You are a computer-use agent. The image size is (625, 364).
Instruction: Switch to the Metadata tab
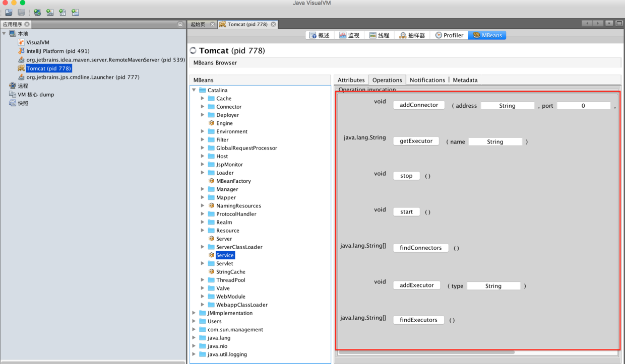point(465,80)
